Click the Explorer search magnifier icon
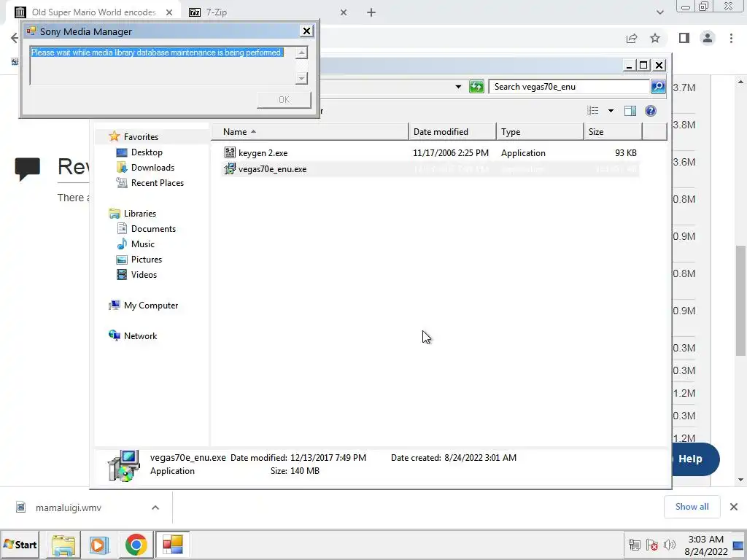The width and height of the screenshot is (747, 560). [658, 87]
